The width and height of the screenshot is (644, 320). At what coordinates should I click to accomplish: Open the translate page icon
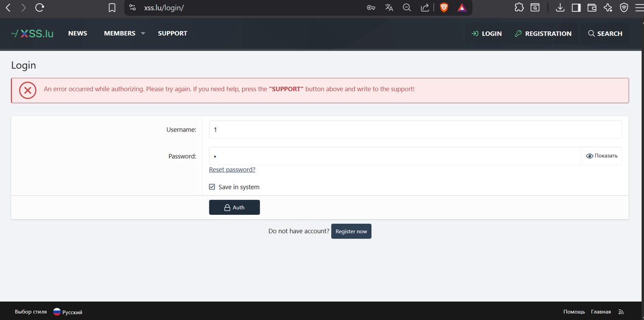click(x=389, y=8)
